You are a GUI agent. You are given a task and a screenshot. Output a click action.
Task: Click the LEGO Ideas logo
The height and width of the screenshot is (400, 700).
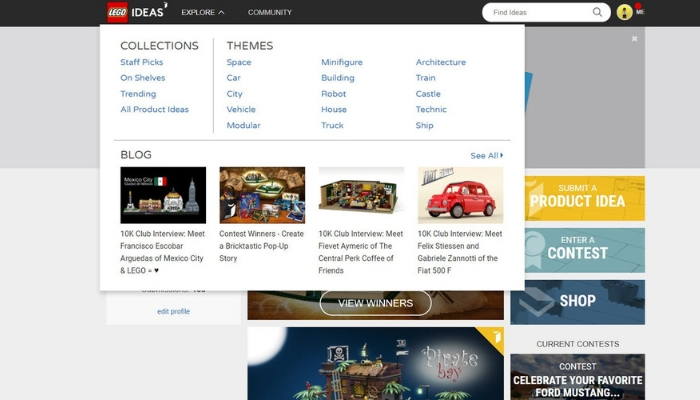137,12
